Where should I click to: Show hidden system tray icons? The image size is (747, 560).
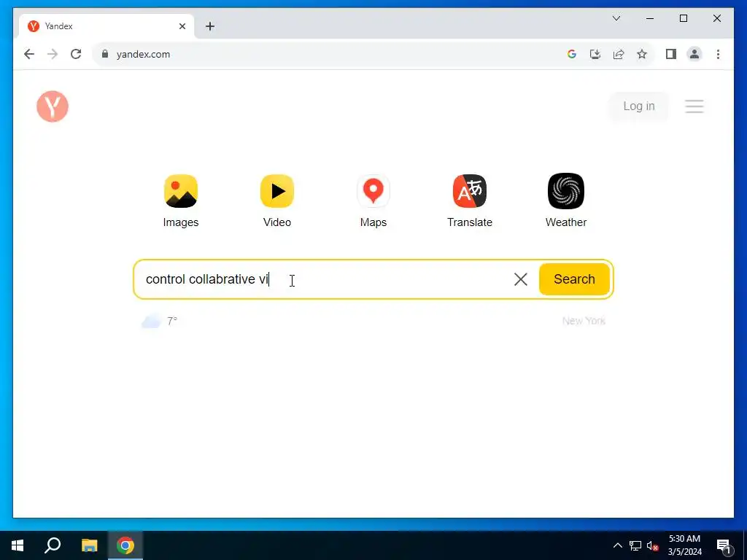point(617,545)
